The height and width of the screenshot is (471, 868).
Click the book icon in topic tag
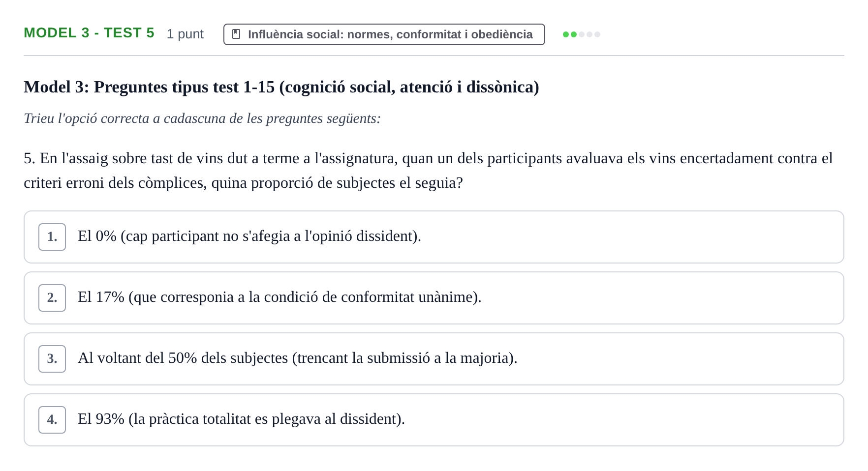[236, 34]
